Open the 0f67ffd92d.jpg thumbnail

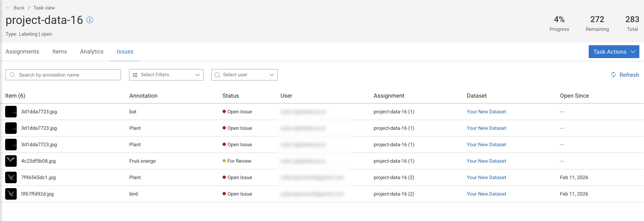[x=11, y=194]
